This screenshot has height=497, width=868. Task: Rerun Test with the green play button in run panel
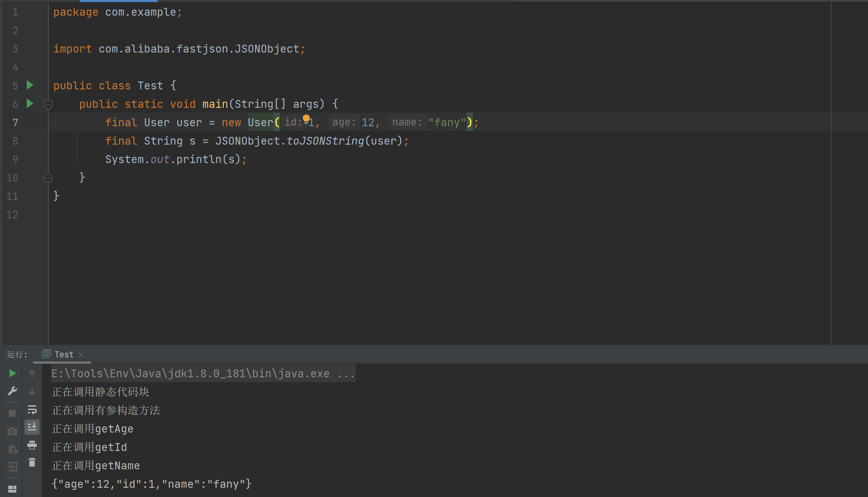pyautogui.click(x=12, y=374)
